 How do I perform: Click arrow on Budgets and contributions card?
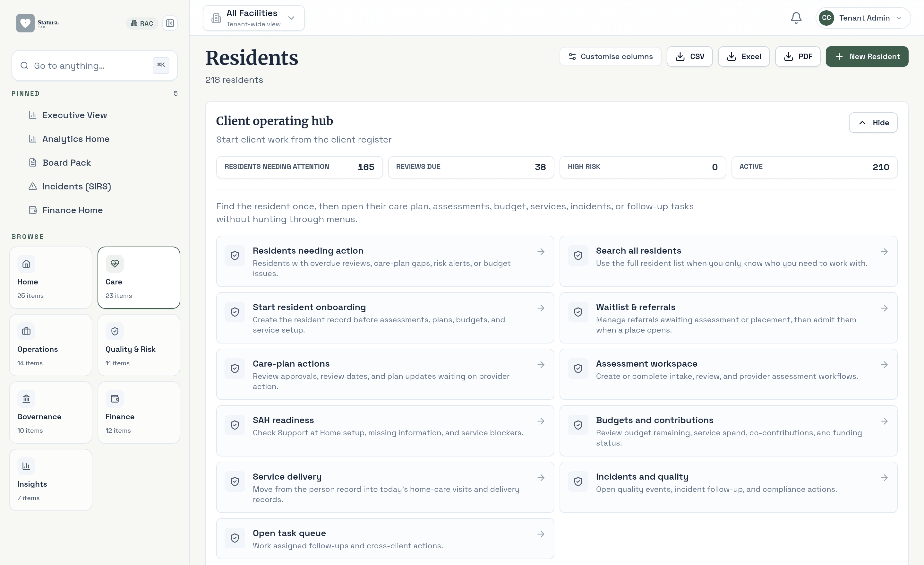[884, 421]
